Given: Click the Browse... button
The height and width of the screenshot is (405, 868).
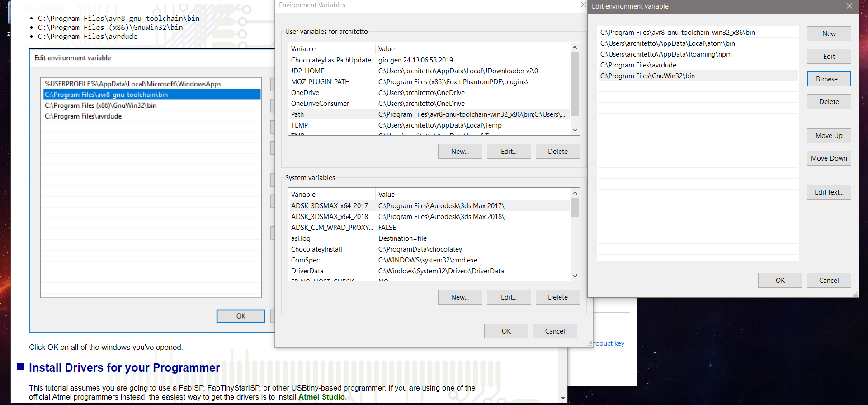Looking at the screenshot, I should point(829,79).
